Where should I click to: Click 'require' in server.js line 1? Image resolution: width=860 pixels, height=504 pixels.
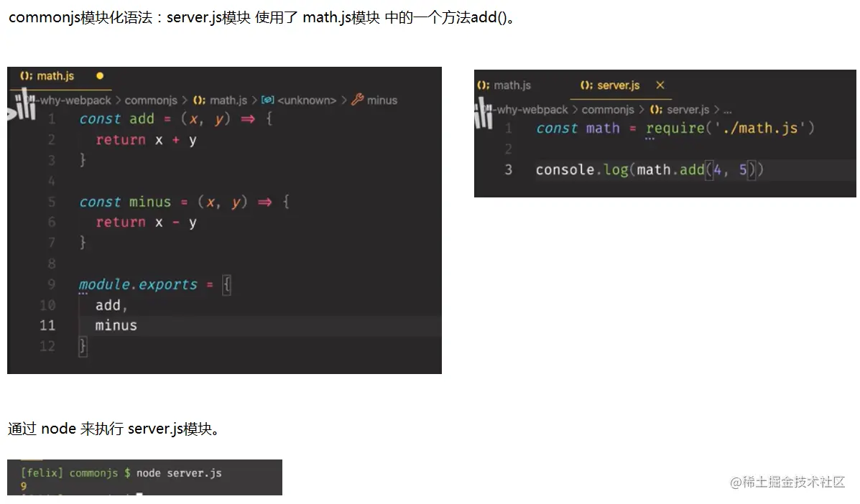(675, 129)
